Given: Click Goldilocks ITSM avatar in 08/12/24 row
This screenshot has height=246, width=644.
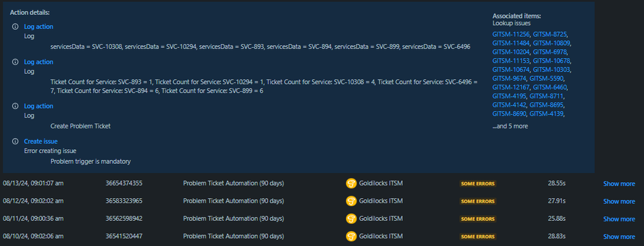Looking at the screenshot, I should (x=351, y=201).
